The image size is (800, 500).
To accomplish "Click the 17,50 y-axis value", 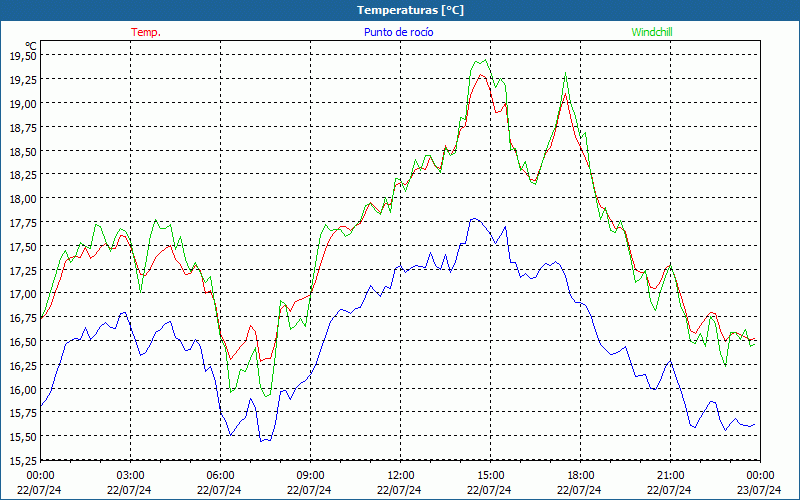I will point(22,247).
